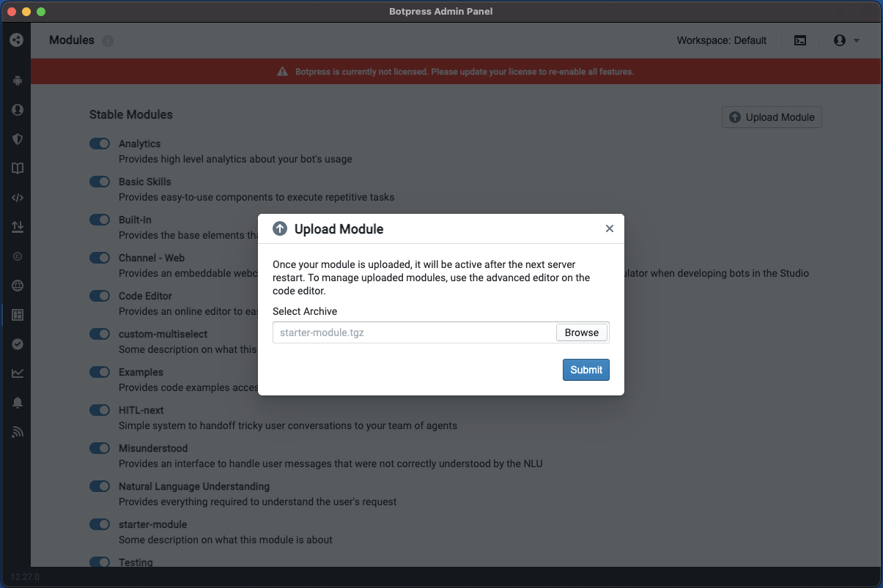Click the Select Archive file input field
Viewport: 883px width, 588px height.
point(441,332)
